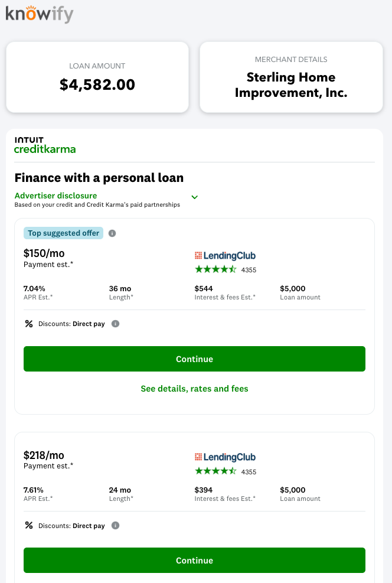Click info icon beside Top suggested offer

point(112,233)
